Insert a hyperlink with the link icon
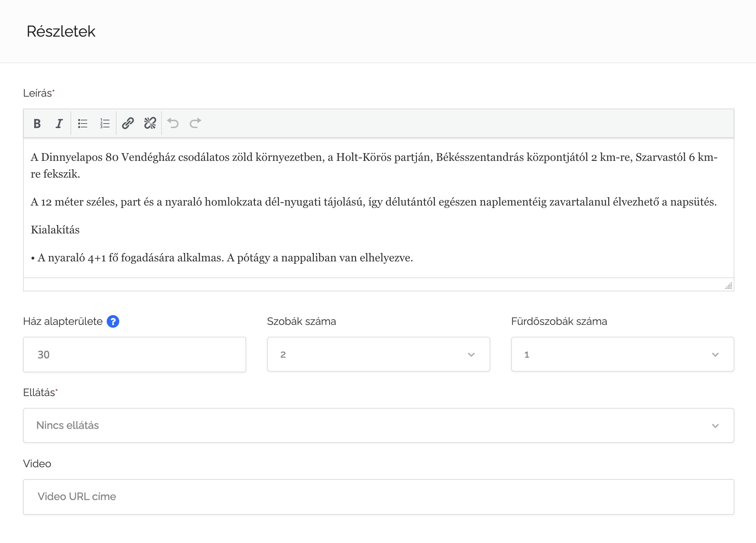The image size is (756, 543). pyautogui.click(x=128, y=124)
